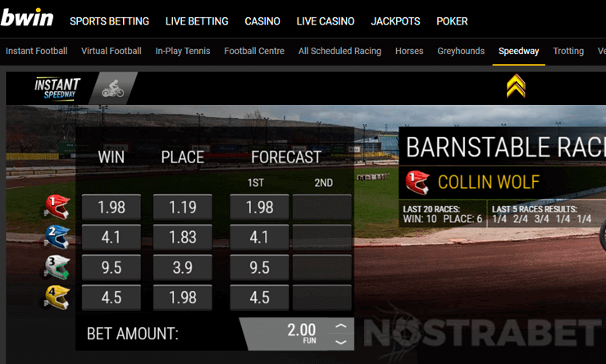Click the BET AMOUNT label
The image size is (606, 364).
click(x=133, y=334)
